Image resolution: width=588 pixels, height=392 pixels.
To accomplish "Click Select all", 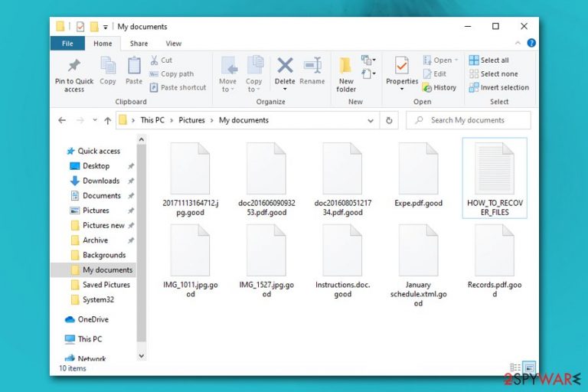I will 488,60.
